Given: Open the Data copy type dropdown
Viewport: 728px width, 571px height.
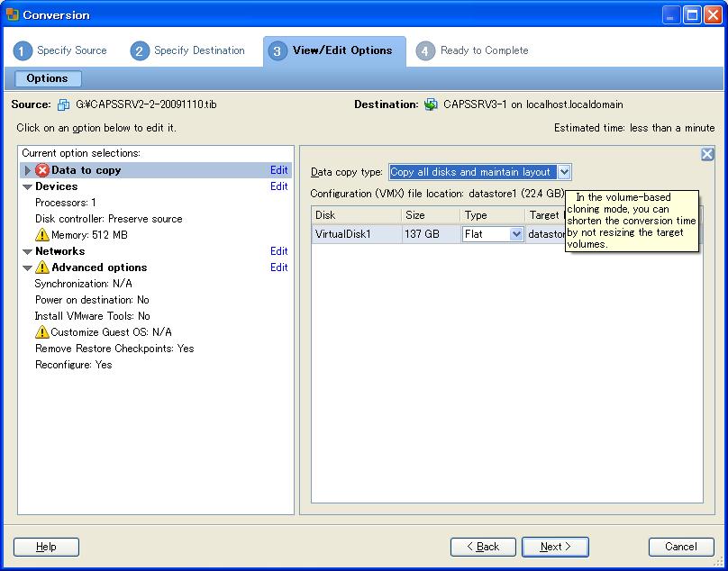Looking at the screenshot, I should pyautogui.click(x=564, y=172).
